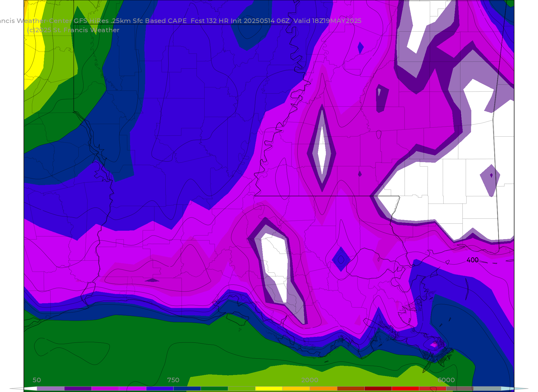Click the dark green legend swatch
This screenshot has width=538, height=392.
(214, 389)
